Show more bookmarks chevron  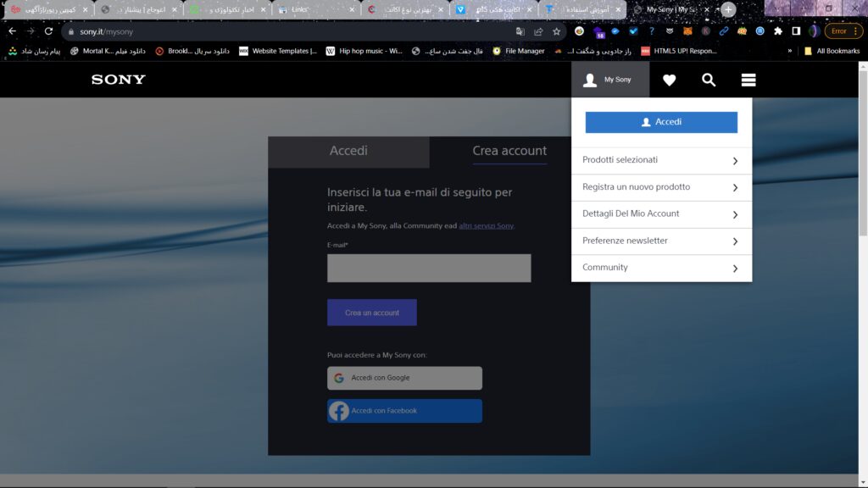790,51
